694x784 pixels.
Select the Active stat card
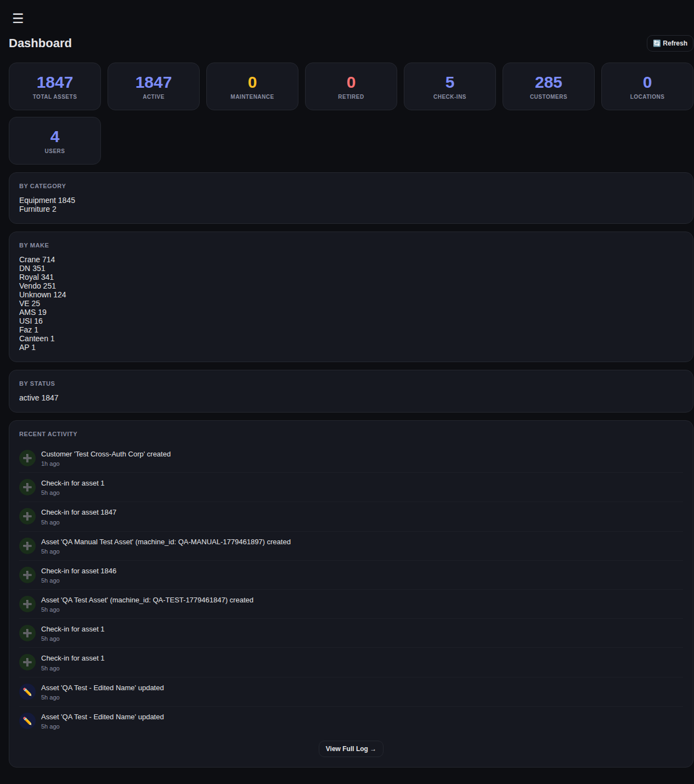click(154, 87)
